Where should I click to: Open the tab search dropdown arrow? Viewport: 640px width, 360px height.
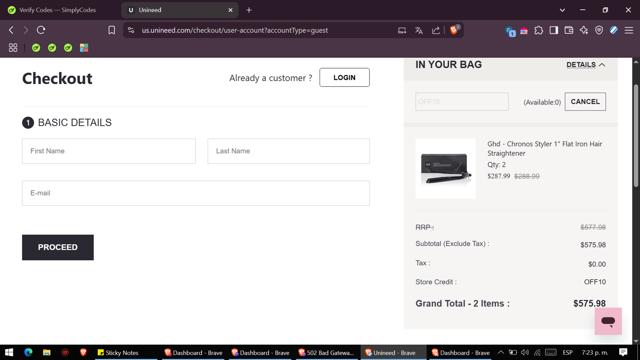[562, 10]
